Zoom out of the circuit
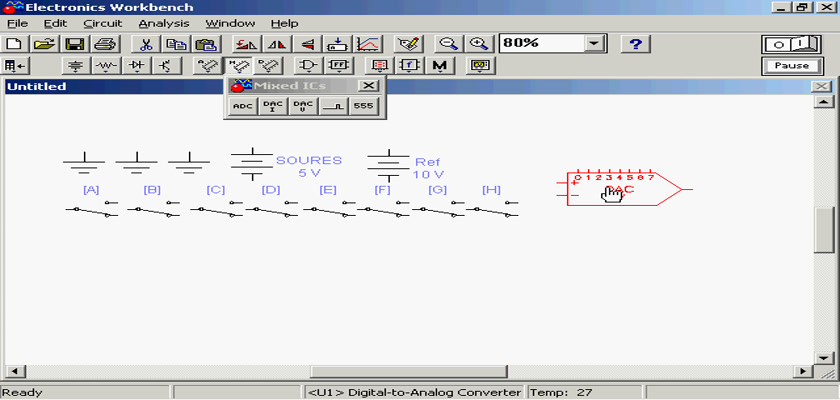This screenshot has height=400, width=840. tap(448, 43)
